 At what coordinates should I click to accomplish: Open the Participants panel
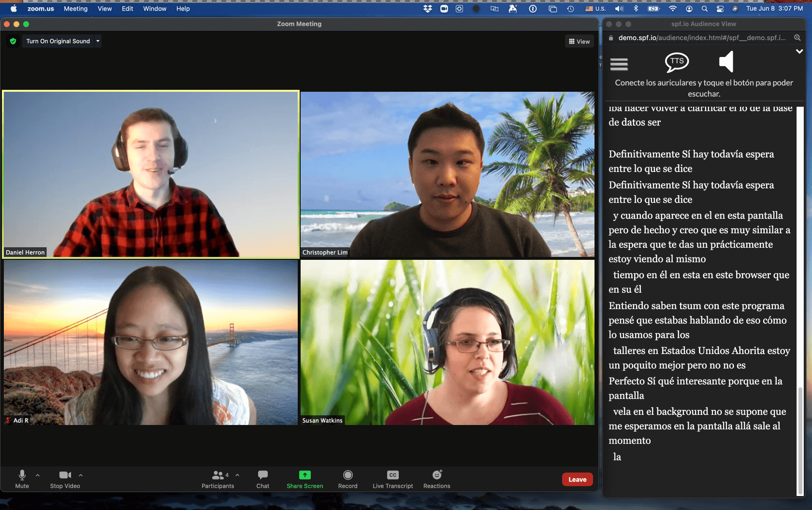(x=217, y=479)
